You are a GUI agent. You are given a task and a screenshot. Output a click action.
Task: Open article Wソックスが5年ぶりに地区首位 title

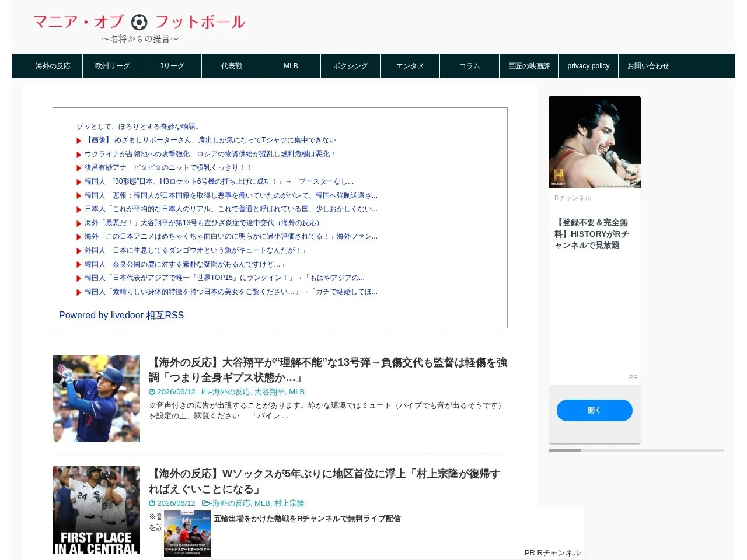click(324, 481)
